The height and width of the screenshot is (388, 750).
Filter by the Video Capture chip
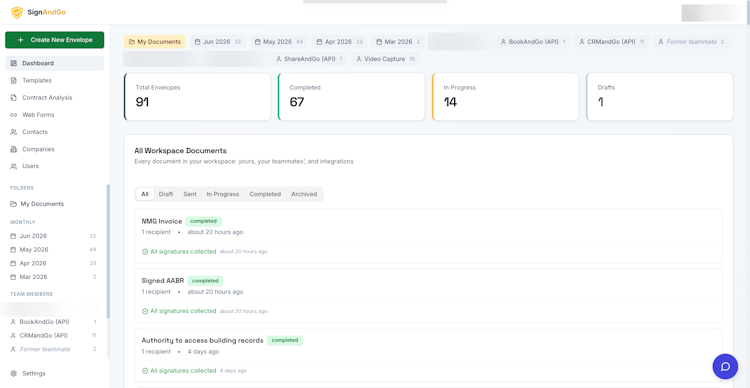coord(385,59)
